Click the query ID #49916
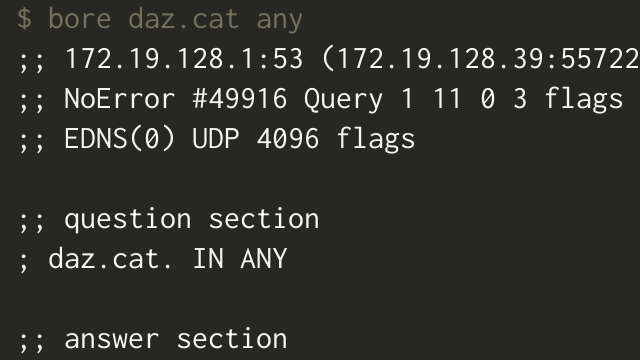Image resolution: width=640 pixels, height=360 pixels. (240, 99)
